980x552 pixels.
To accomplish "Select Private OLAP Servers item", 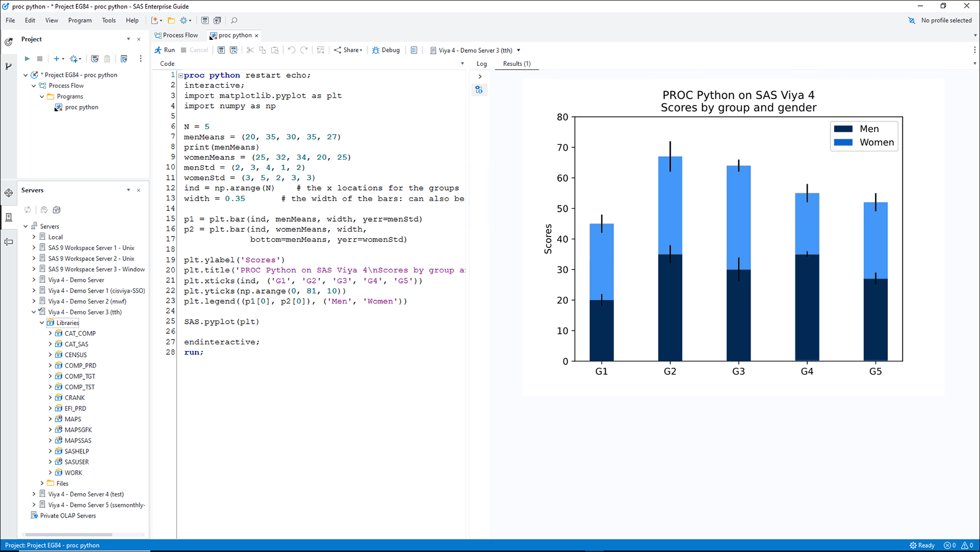I will tap(68, 515).
